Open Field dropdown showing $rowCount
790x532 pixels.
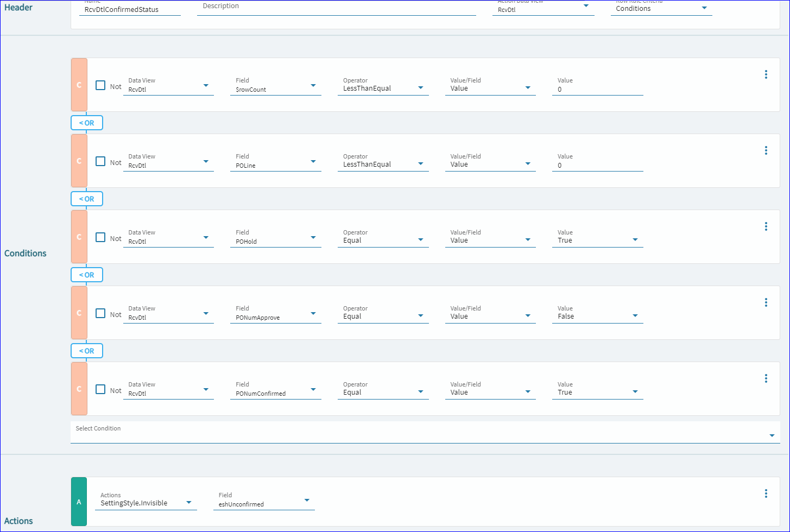coord(276,86)
